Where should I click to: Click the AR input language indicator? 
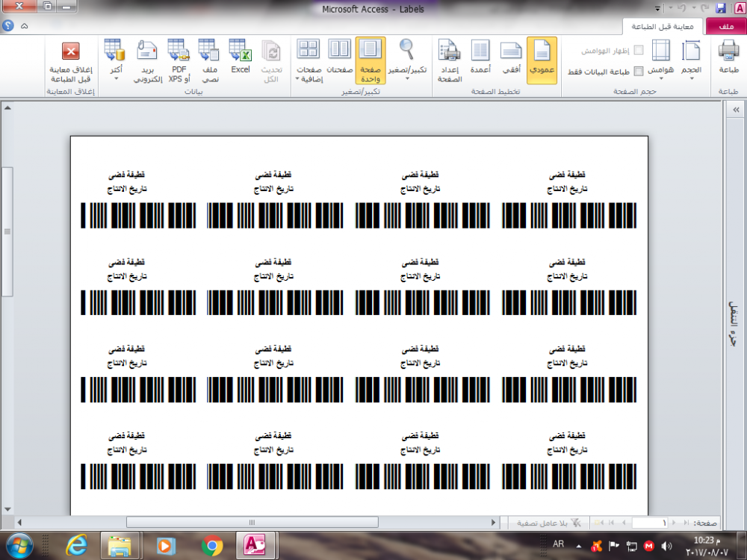coord(558,544)
